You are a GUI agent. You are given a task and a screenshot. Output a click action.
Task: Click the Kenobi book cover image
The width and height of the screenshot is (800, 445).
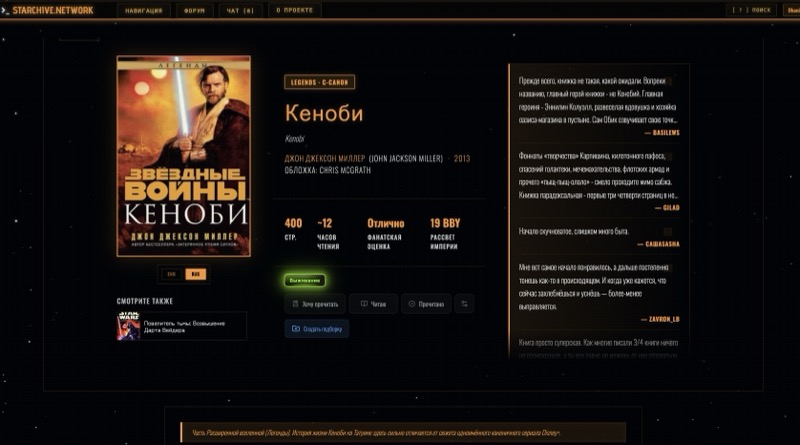(184, 156)
